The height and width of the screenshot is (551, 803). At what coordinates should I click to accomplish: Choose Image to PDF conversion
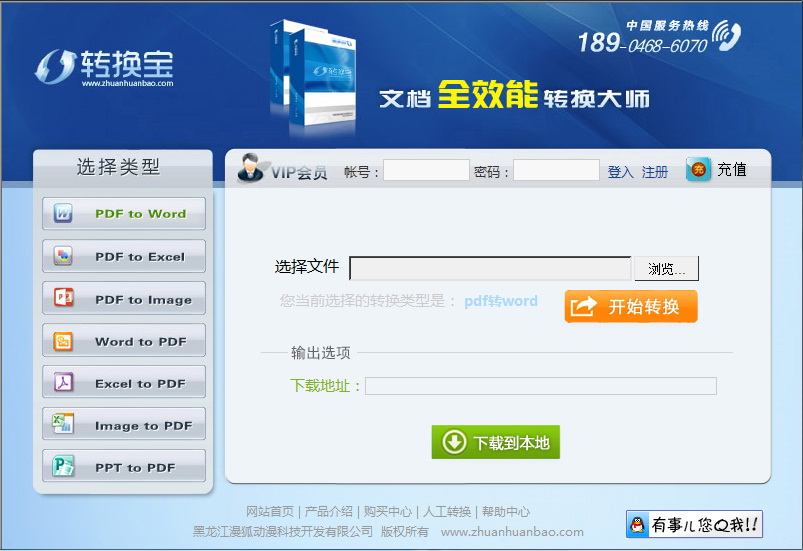(x=124, y=425)
